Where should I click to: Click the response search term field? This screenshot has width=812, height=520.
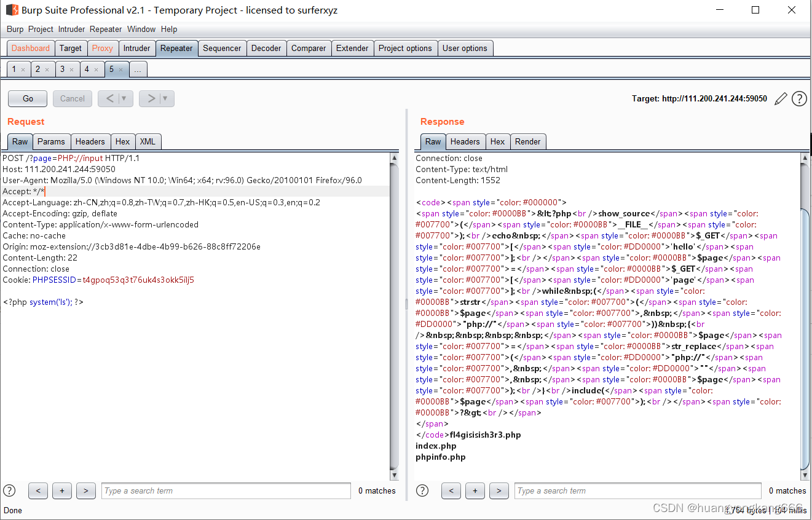[638, 490]
